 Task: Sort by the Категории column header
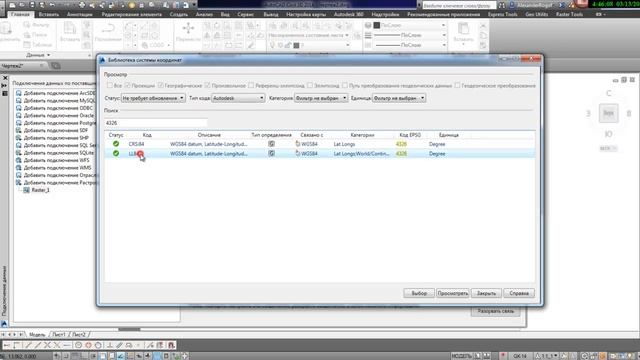pyautogui.click(x=362, y=135)
